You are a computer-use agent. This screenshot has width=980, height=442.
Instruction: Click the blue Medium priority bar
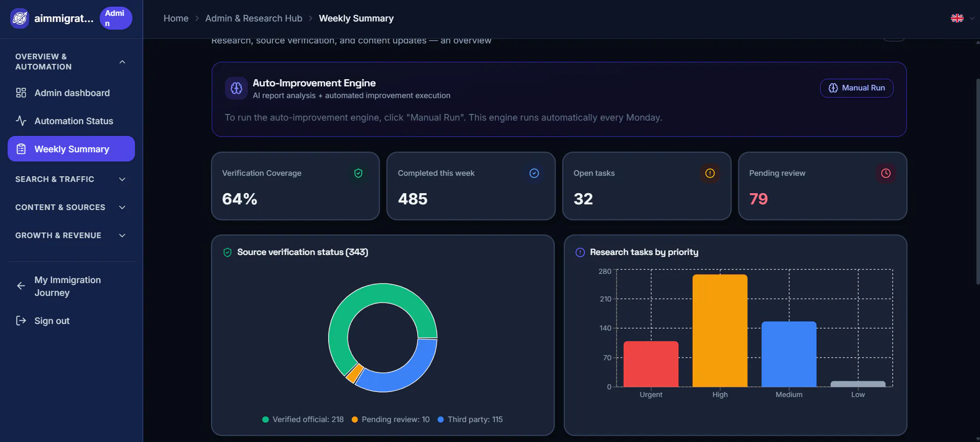(x=789, y=354)
